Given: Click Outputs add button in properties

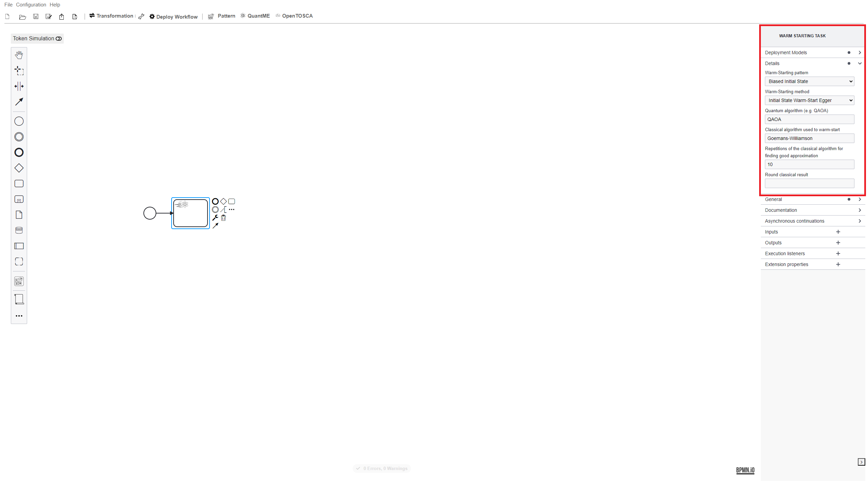Looking at the screenshot, I should [x=838, y=243].
